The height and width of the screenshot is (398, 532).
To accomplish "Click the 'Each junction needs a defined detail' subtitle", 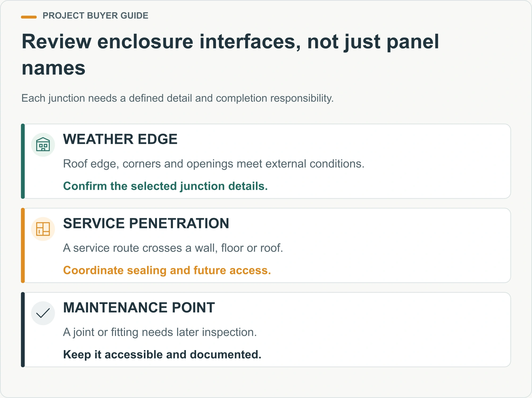I will (177, 98).
